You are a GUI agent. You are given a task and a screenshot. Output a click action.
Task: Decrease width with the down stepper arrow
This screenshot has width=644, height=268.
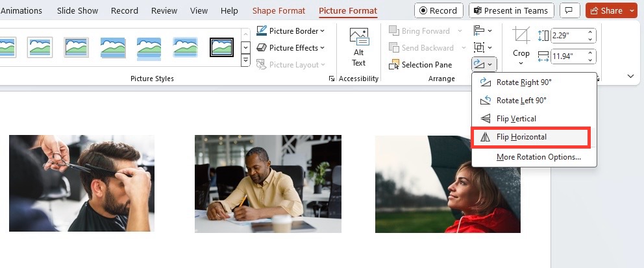click(591, 60)
